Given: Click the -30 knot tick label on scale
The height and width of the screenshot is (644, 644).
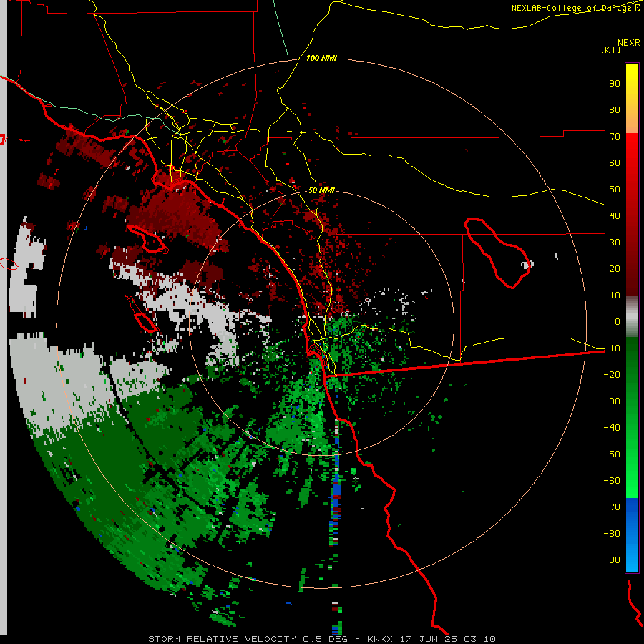Looking at the screenshot, I should pos(612,401).
